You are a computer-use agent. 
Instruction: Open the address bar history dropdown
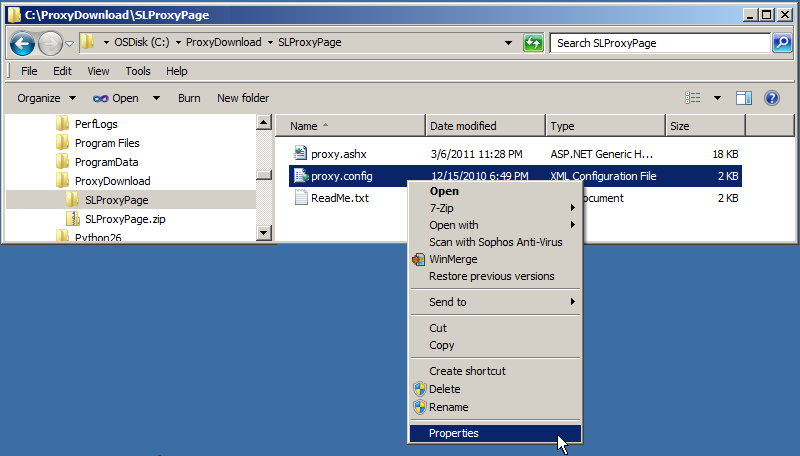click(x=508, y=43)
